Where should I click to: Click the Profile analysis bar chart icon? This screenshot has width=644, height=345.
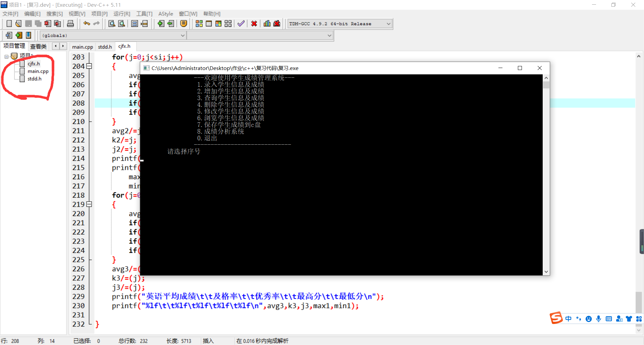click(x=267, y=23)
